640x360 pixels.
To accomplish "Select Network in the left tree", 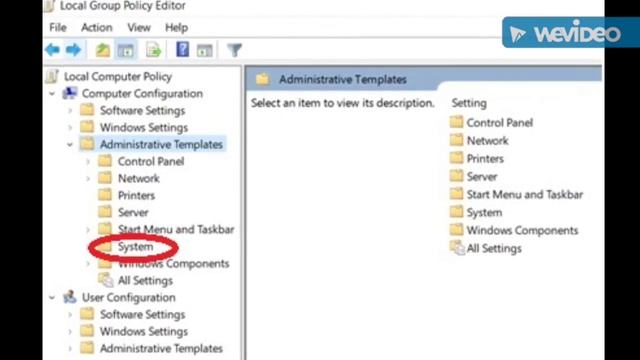I will tap(139, 178).
